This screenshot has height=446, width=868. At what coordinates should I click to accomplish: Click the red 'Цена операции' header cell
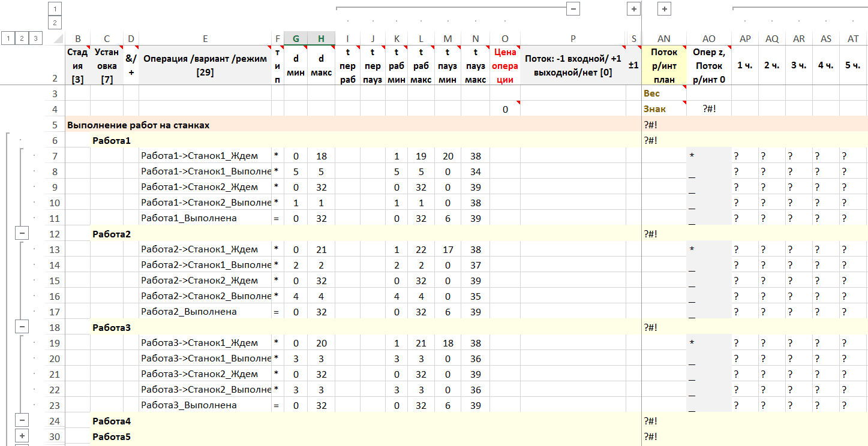[x=505, y=65]
